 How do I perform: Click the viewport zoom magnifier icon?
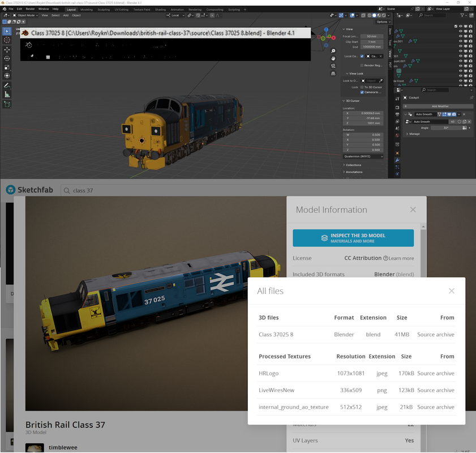pos(333,51)
